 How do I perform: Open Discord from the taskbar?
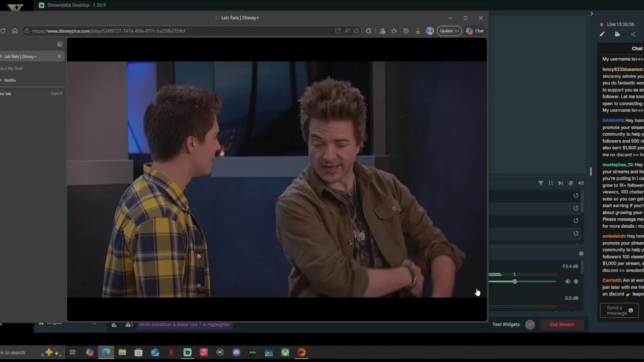pyautogui.click(x=236, y=352)
